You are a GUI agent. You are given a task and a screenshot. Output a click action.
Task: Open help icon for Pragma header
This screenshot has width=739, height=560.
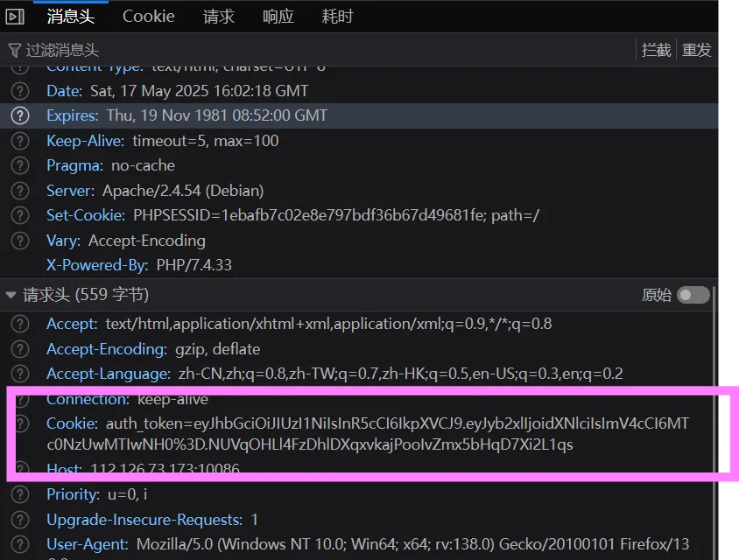20,165
